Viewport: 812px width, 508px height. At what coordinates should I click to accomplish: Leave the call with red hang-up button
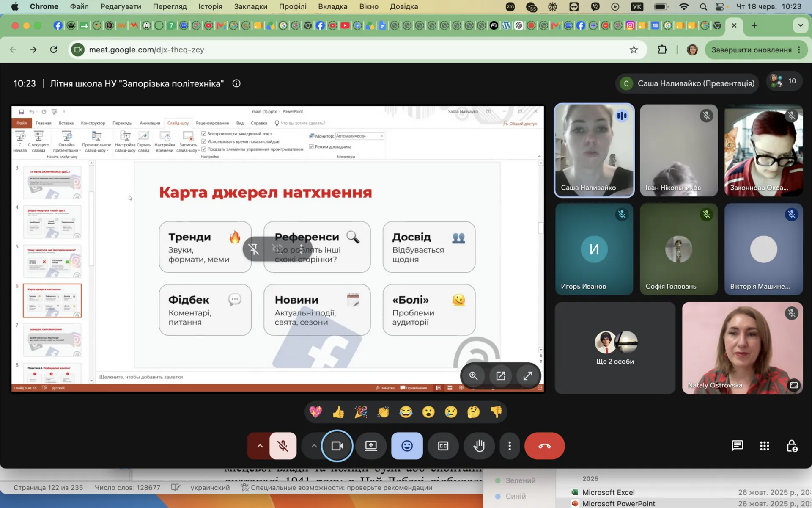544,446
